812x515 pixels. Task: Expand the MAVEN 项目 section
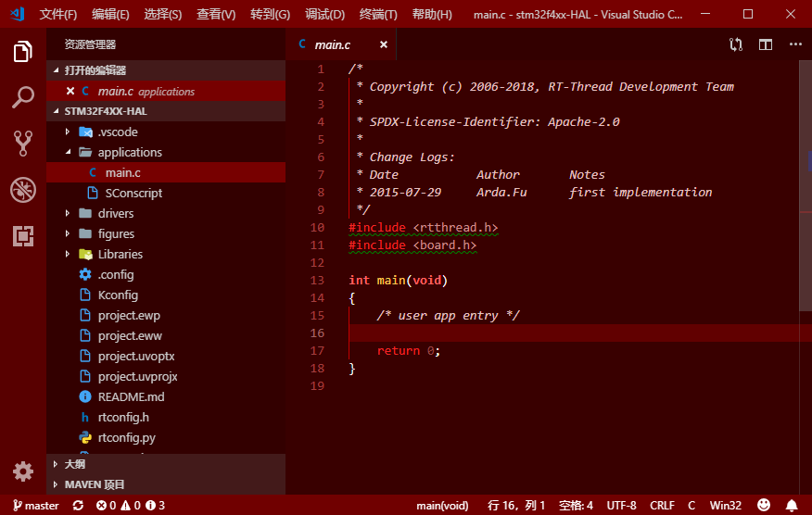(x=166, y=484)
